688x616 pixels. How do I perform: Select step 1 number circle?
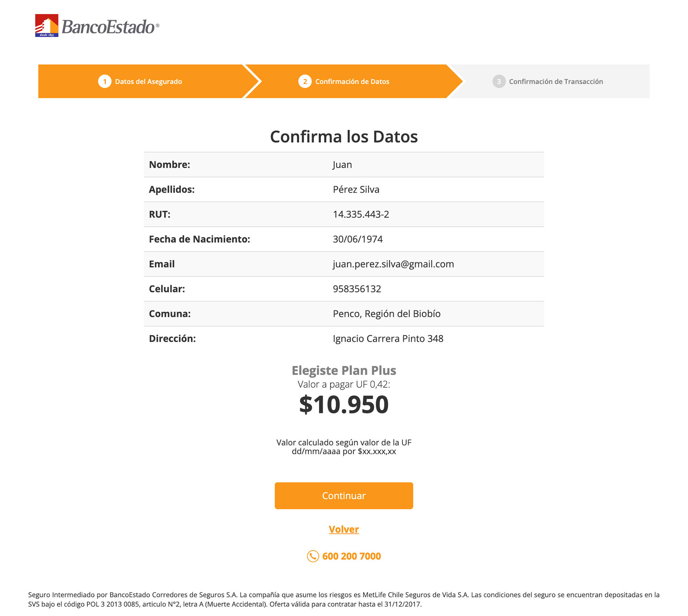[x=105, y=81]
